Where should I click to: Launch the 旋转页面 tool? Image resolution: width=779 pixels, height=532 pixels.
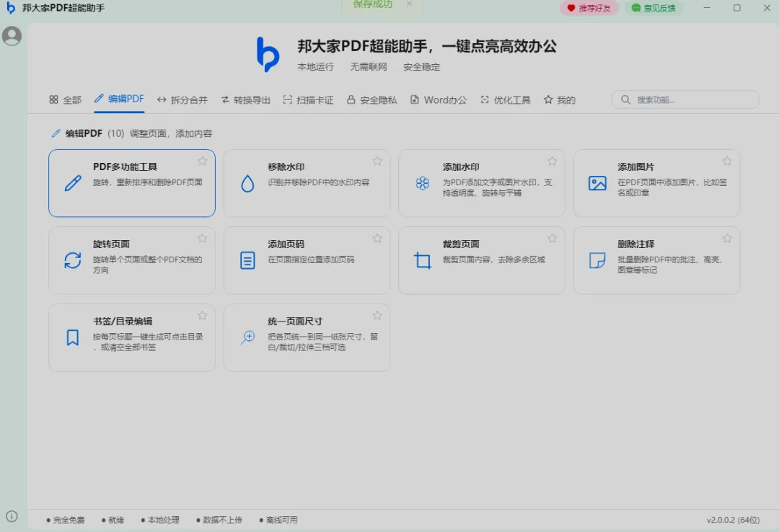point(132,260)
